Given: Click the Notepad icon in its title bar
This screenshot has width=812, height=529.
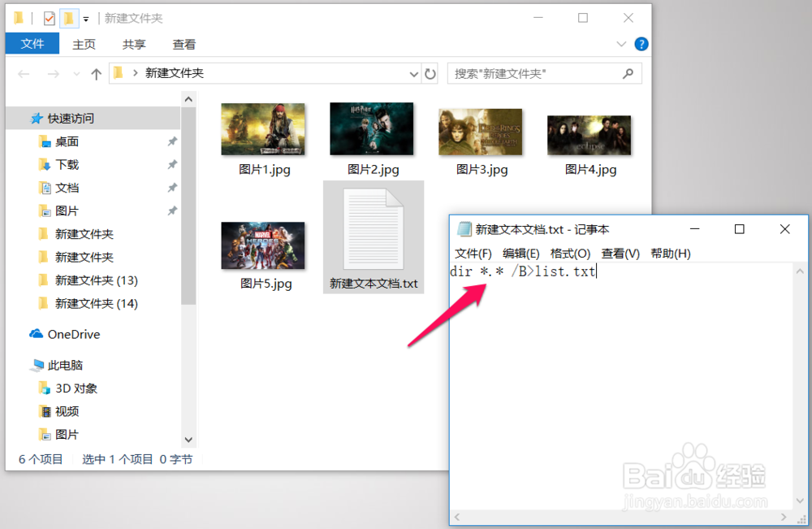Looking at the screenshot, I should (x=464, y=229).
